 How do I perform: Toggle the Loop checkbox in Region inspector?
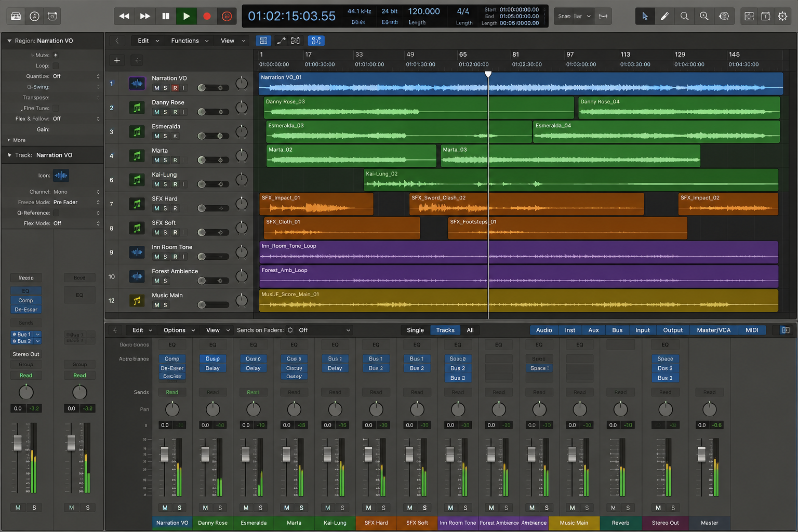(56, 66)
